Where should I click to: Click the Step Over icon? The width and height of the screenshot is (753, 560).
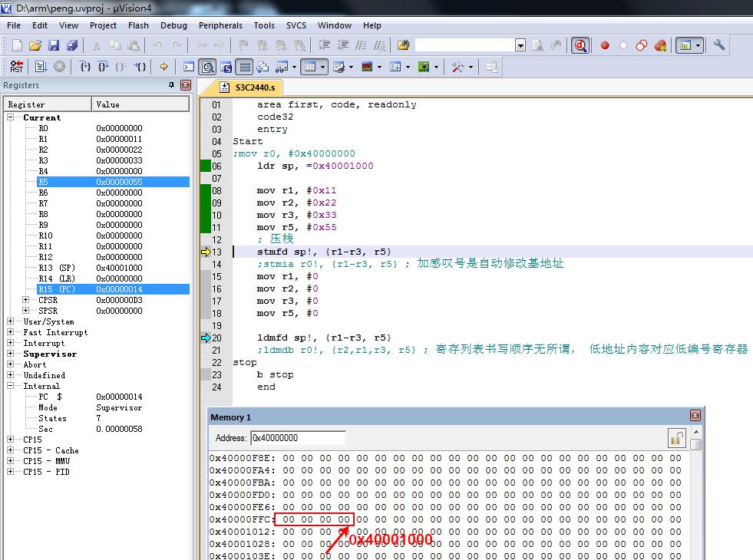point(104,67)
